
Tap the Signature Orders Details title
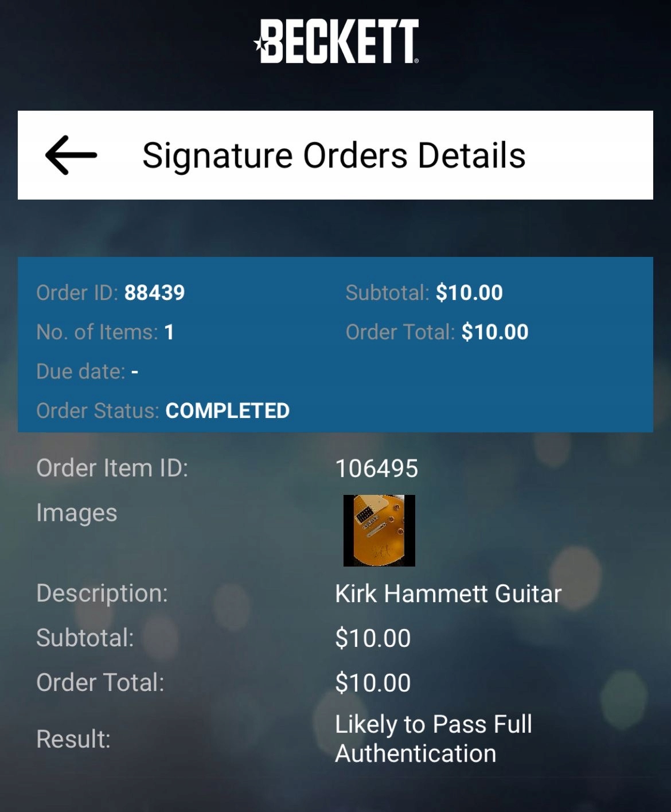(334, 155)
